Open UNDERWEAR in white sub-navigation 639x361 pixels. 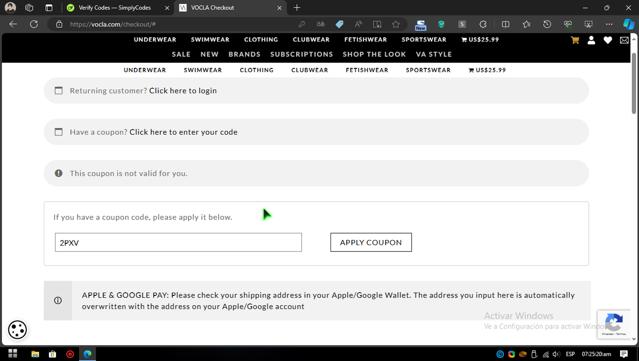[x=145, y=70]
